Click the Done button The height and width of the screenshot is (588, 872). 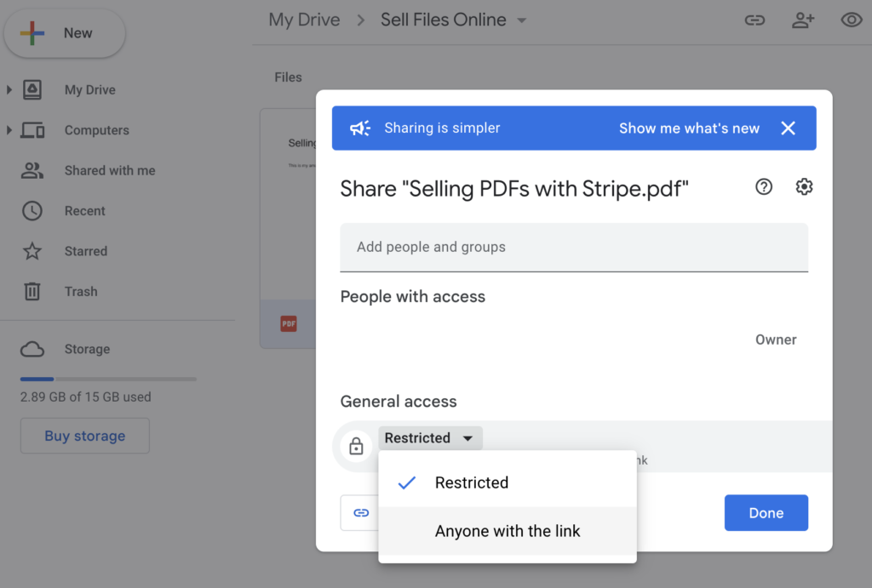pyautogui.click(x=766, y=512)
